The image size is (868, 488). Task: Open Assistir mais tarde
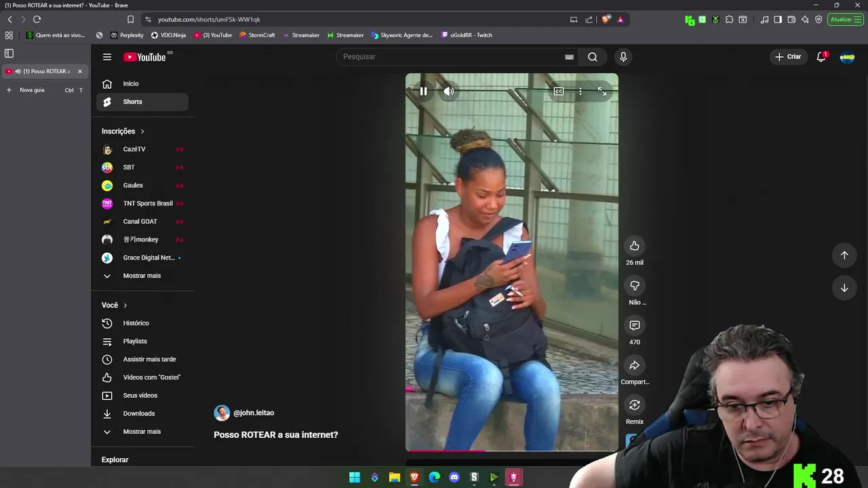click(142, 359)
